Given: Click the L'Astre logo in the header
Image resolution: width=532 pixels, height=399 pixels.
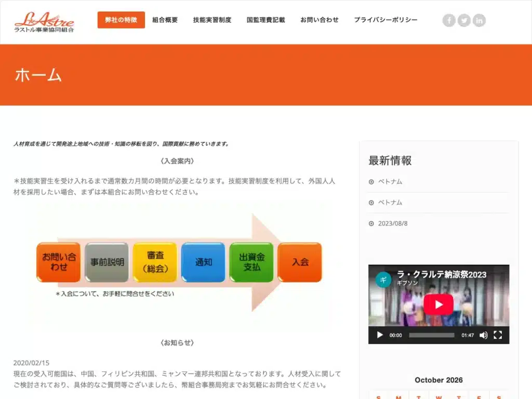Looking at the screenshot, I should [x=44, y=22].
